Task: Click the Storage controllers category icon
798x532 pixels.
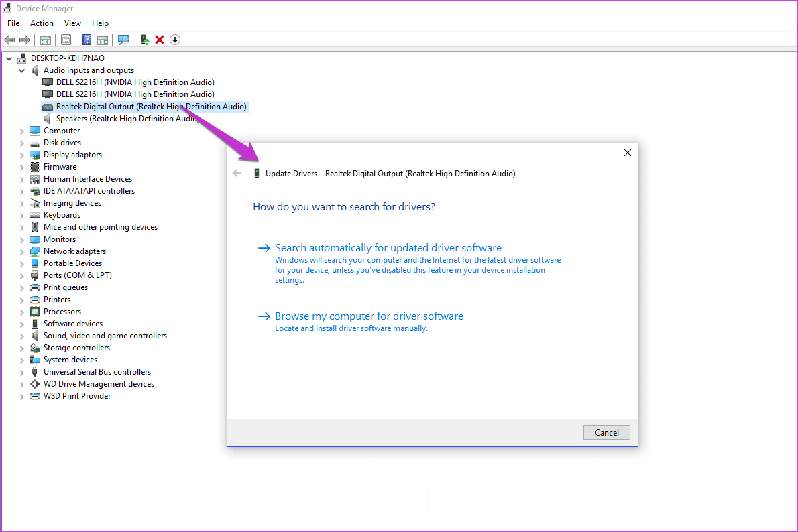Action: coord(35,348)
